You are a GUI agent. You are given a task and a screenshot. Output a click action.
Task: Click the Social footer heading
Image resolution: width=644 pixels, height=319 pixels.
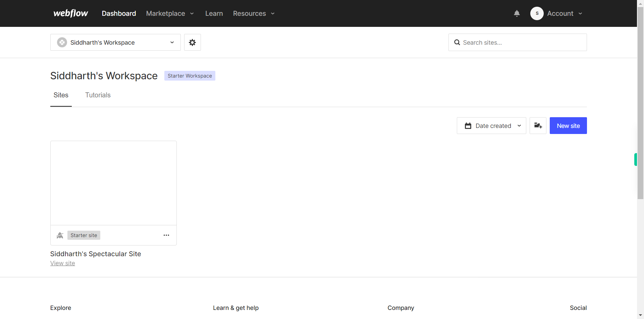pyautogui.click(x=578, y=308)
